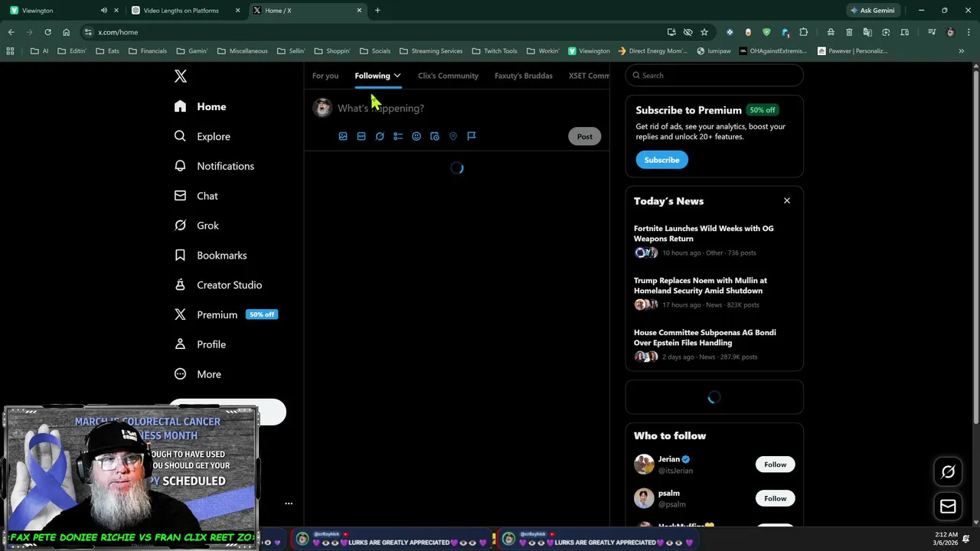Switch to the XSET Comm tab
Screen dimensions: 980x551
click(x=589, y=76)
